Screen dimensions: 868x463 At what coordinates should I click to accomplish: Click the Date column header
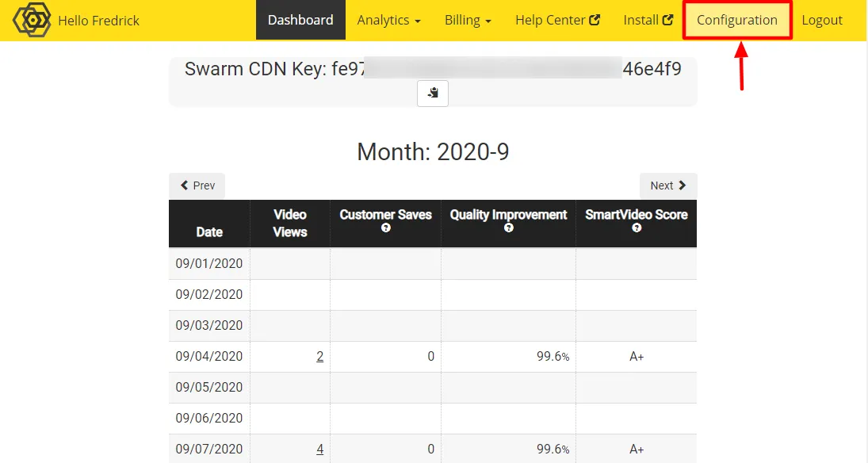pos(209,231)
